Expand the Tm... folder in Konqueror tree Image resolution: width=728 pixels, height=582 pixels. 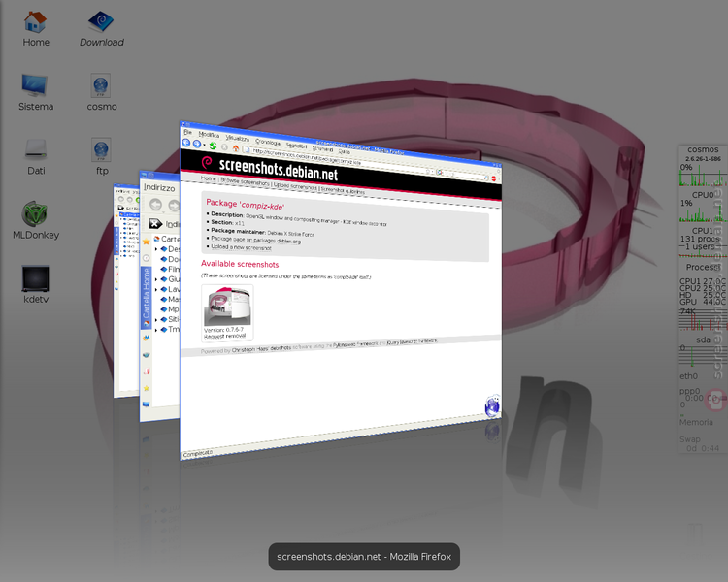click(x=156, y=330)
